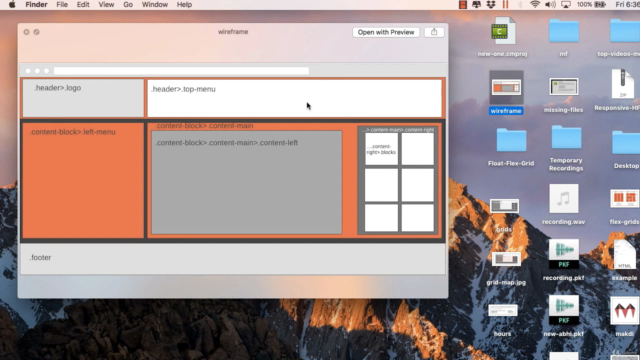Open the Go menu

[128, 4]
